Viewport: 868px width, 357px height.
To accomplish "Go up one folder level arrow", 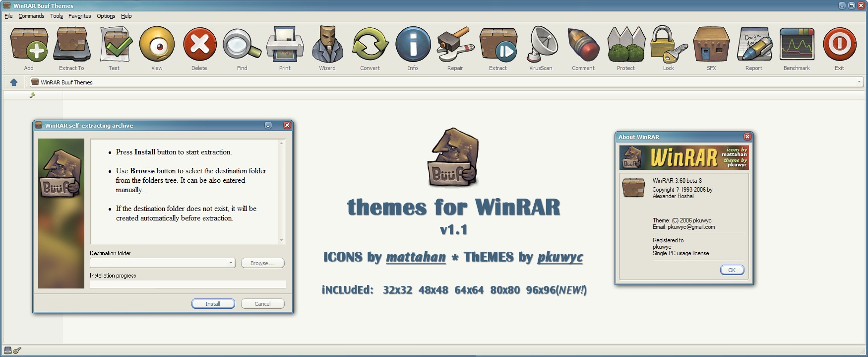I will [x=14, y=82].
